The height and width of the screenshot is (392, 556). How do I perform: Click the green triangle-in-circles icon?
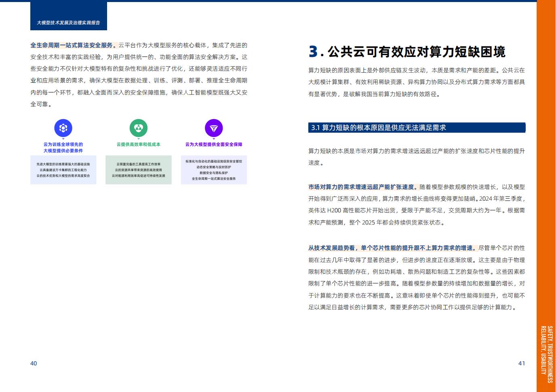click(x=139, y=128)
